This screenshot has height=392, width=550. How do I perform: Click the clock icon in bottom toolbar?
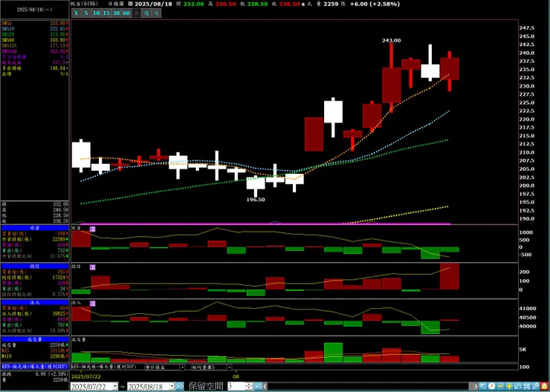coord(491,386)
